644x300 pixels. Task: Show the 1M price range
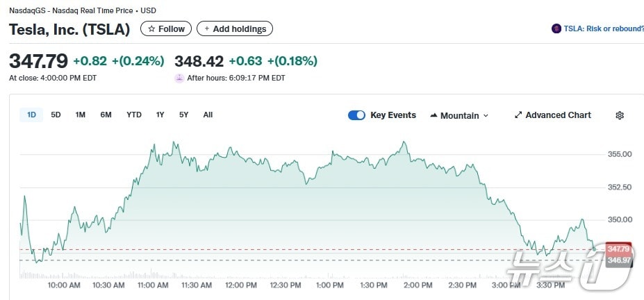[x=80, y=115]
